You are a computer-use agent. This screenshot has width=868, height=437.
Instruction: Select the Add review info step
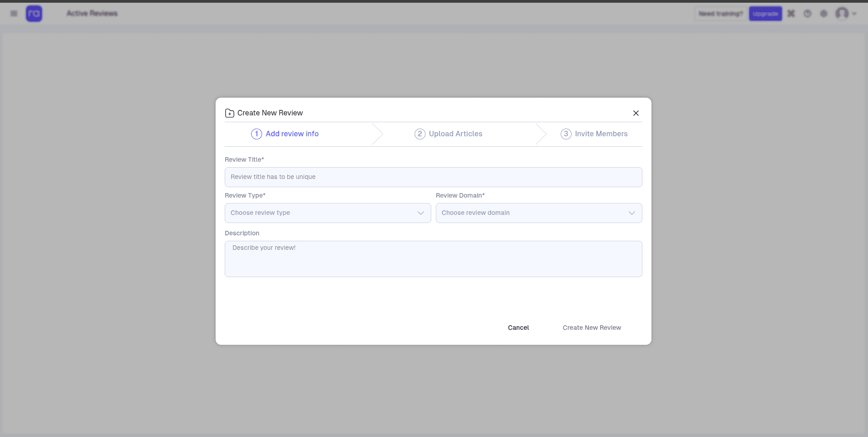(285, 134)
